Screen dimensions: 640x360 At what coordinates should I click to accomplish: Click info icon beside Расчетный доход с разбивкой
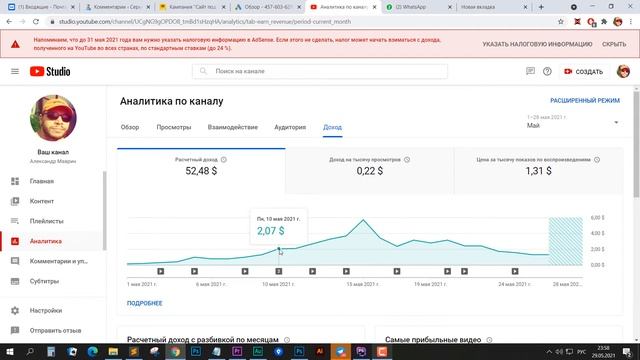click(287, 340)
